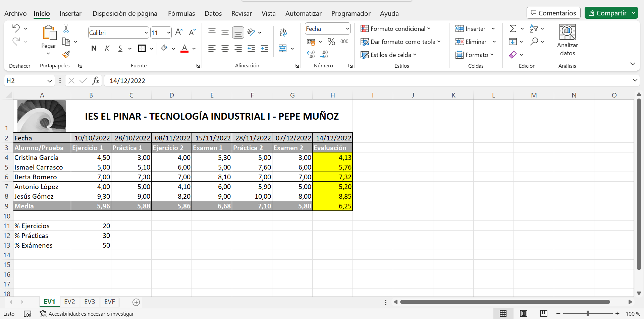Click the Analizar datos icon
644x319 pixels.
point(567,40)
